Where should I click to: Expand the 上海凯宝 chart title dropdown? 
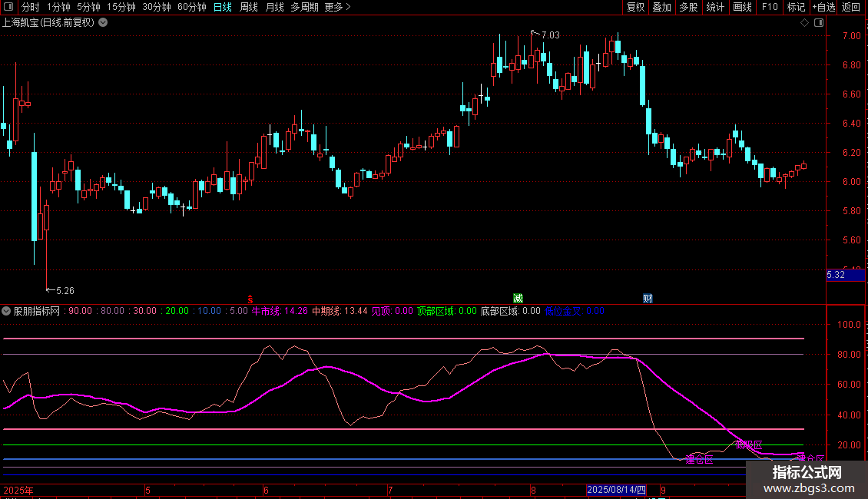point(104,23)
